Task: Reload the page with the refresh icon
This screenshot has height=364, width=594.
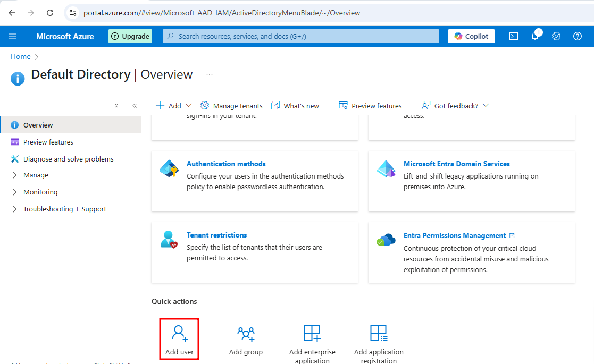Action: pyautogui.click(x=50, y=13)
